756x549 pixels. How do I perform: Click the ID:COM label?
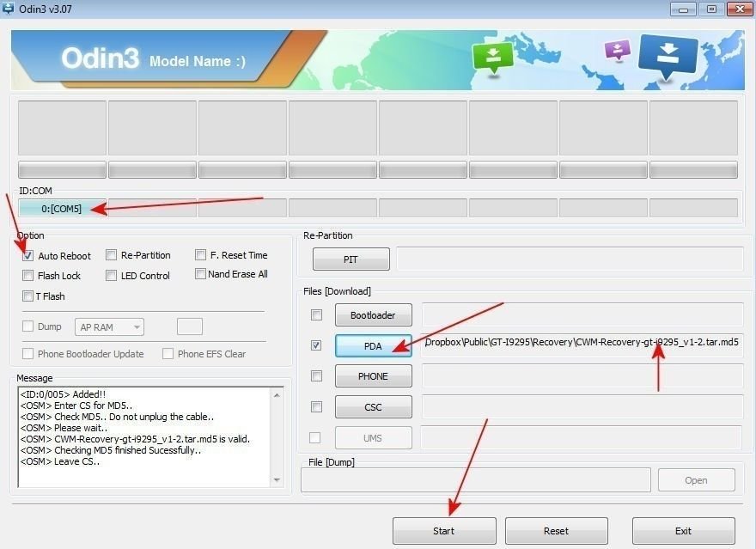tap(36, 191)
